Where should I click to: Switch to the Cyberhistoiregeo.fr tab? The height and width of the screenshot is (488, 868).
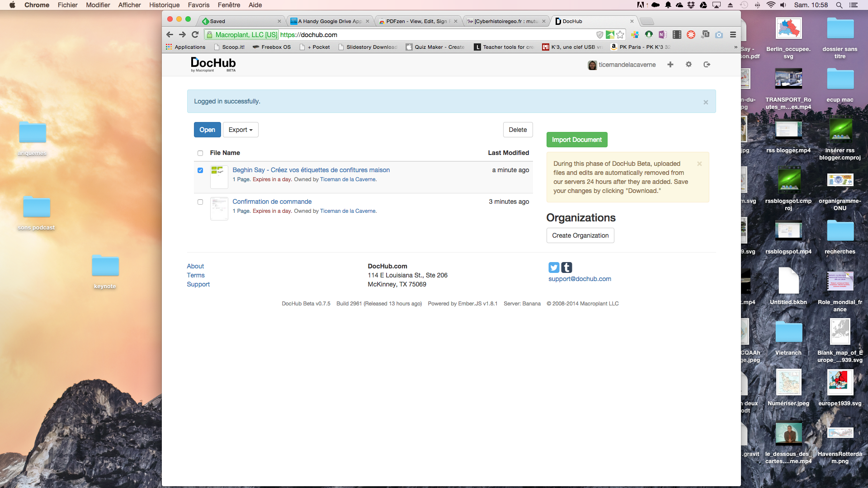pyautogui.click(x=505, y=21)
